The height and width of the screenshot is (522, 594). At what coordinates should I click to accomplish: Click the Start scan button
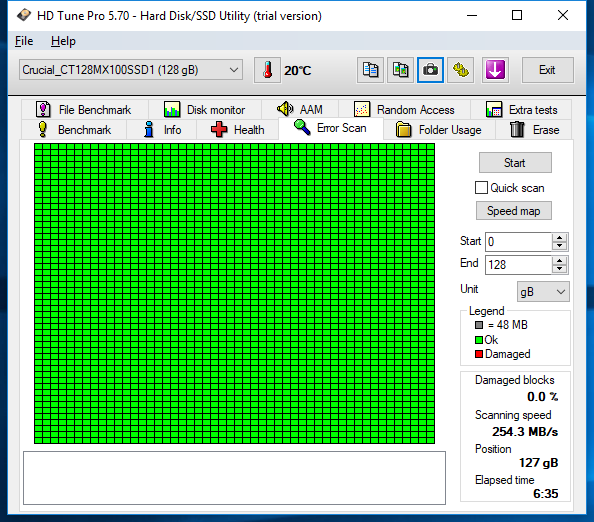click(x=515, y=163)
